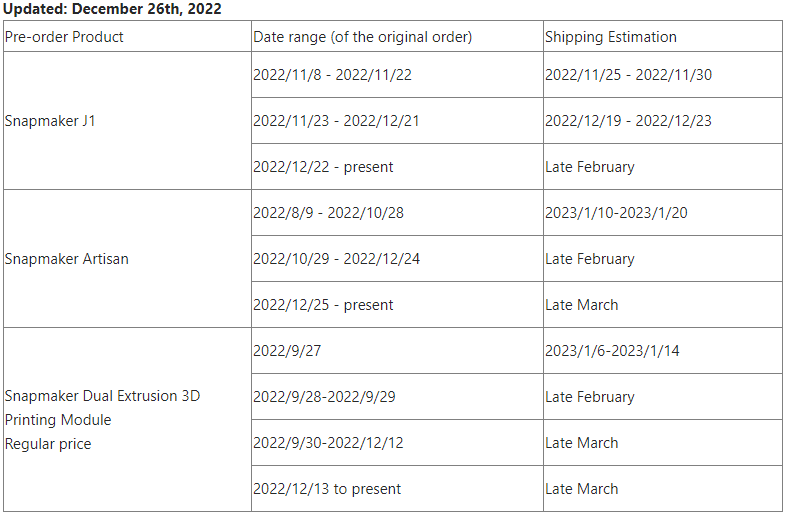The height and width of the screenshot is (516, 789).
Task: Select the 'Pre-order Product' column header
Action: [x=64, y=37]
